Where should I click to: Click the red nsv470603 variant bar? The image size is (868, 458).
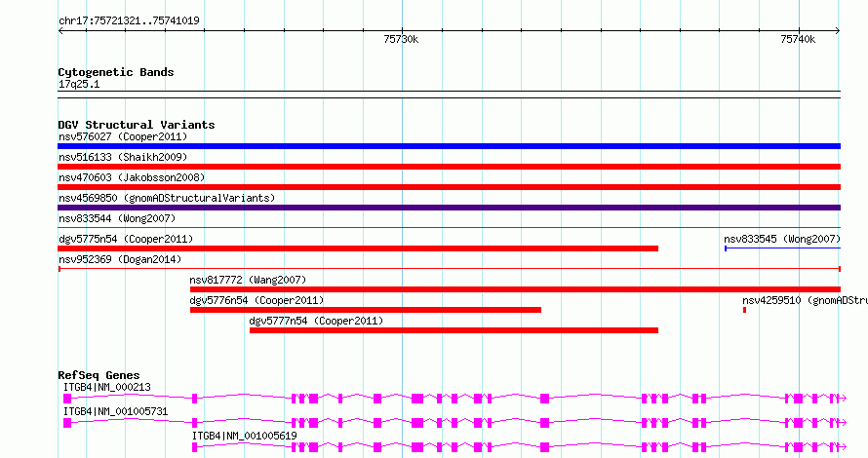(449, 187)
